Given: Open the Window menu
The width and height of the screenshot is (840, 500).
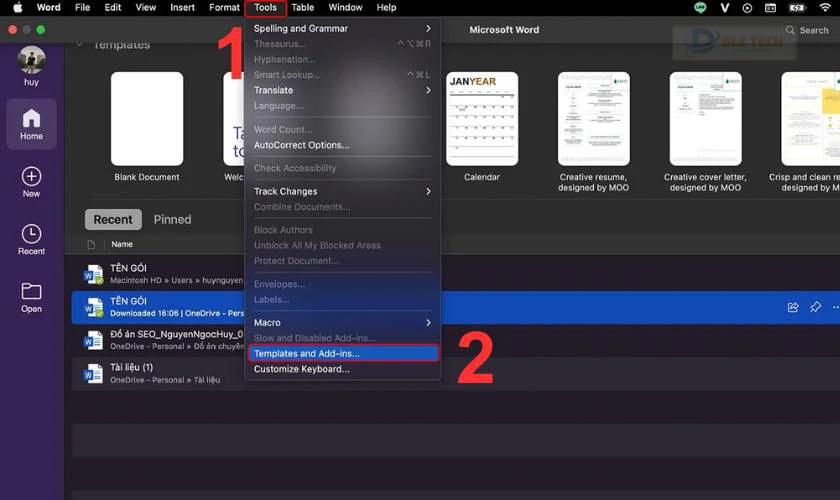Looking at the screenshot, I should click(x=345, y=8).
